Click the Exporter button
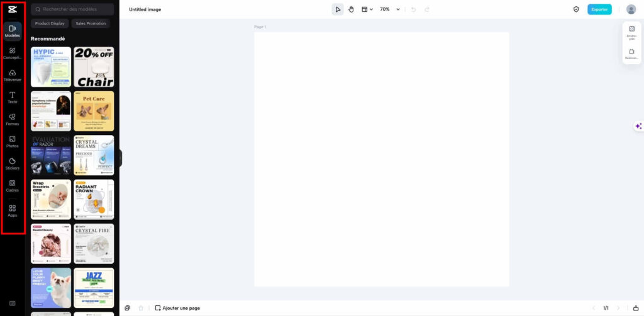Screen dimensions: 644x316 tap(599, 9)
